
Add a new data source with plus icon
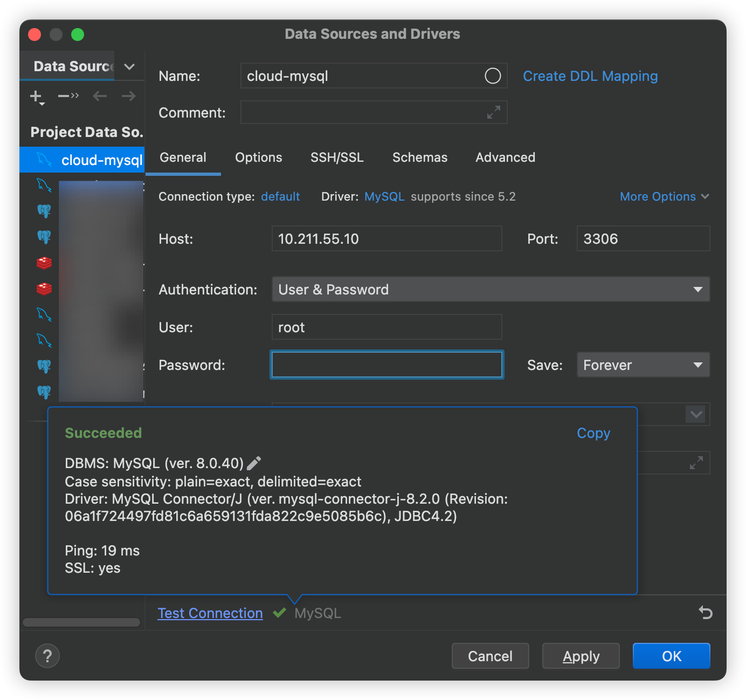click(37, 97)
